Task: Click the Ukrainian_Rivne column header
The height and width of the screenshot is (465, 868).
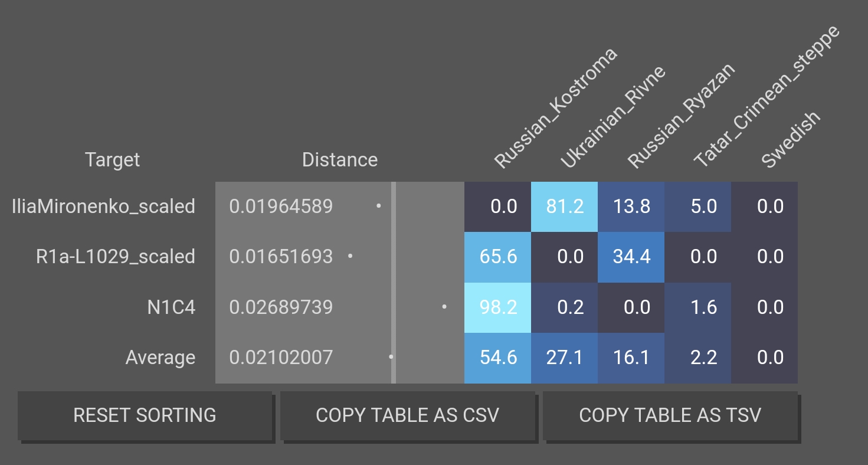Action: point(612,117)
